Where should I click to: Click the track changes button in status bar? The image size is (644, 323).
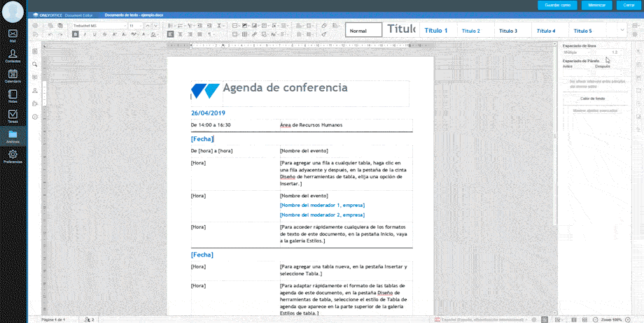pyautogui.click(x=557, y=320)
